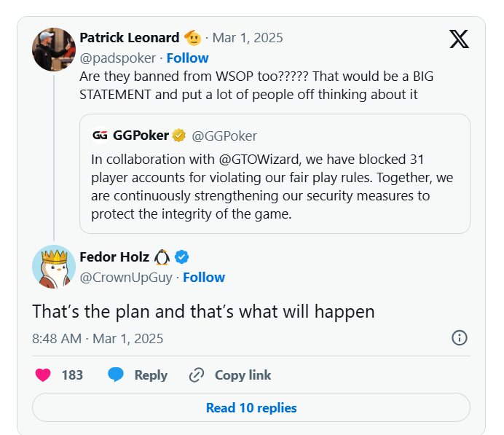Image resolution: width=504 pixels, height=435 pixels.
Task: Click the Copy link text
Action: pyautogui.click(x=243, y=375)
